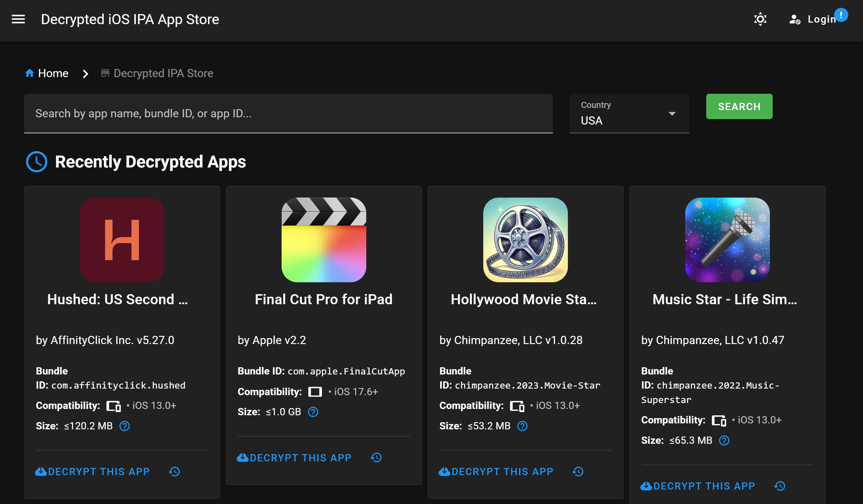The height and width of the screenshot is (504, 863).
Task: Click the size help icon for Final Cut Pro
Action: [313, 412]
